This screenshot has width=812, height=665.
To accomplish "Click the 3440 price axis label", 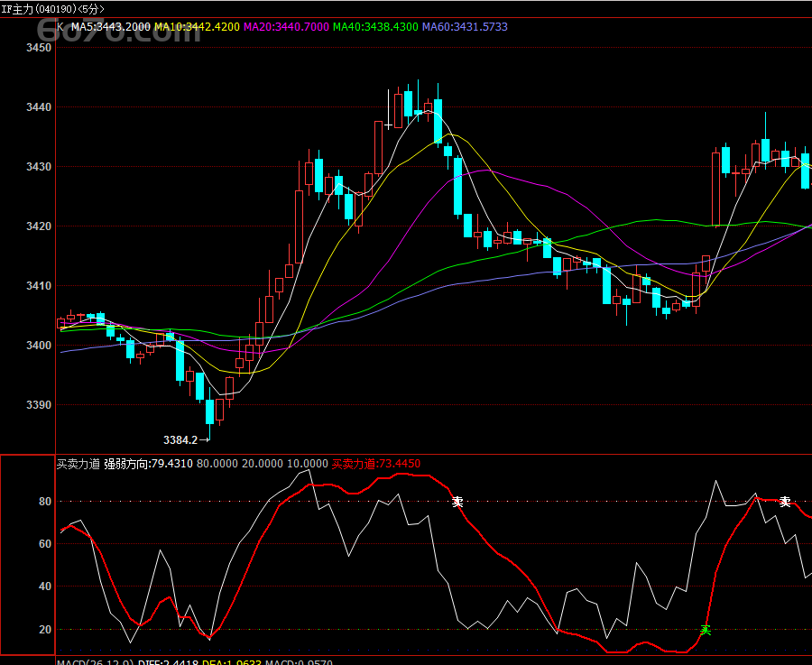I will 39,107.
